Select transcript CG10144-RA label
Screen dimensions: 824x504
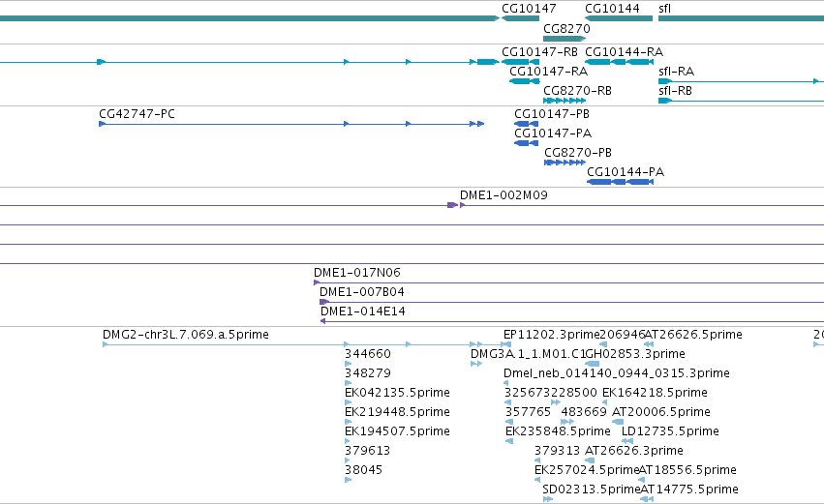tap(624, 52)
